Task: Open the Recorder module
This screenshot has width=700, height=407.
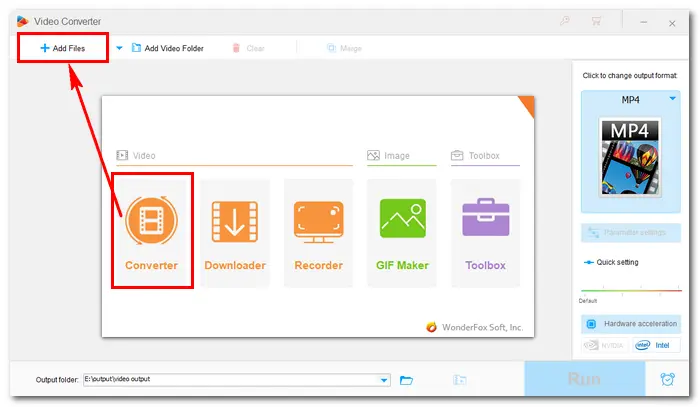Action: coord(318,233)
